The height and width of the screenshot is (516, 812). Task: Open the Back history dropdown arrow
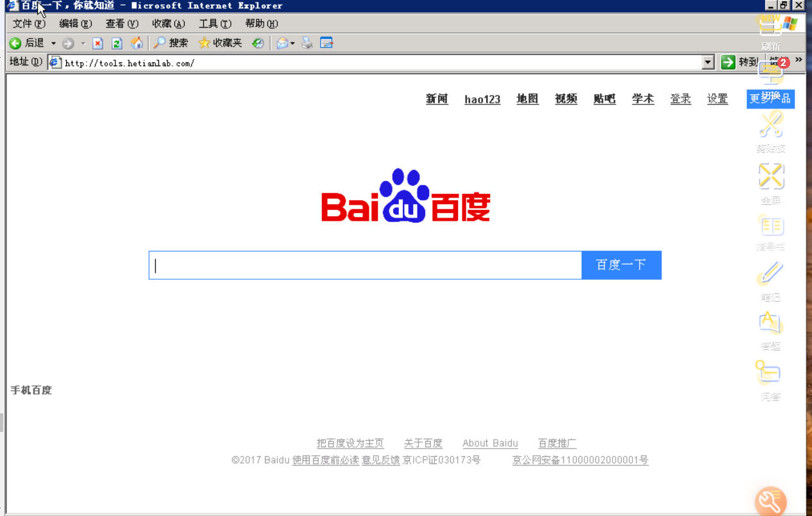(53, 44)
